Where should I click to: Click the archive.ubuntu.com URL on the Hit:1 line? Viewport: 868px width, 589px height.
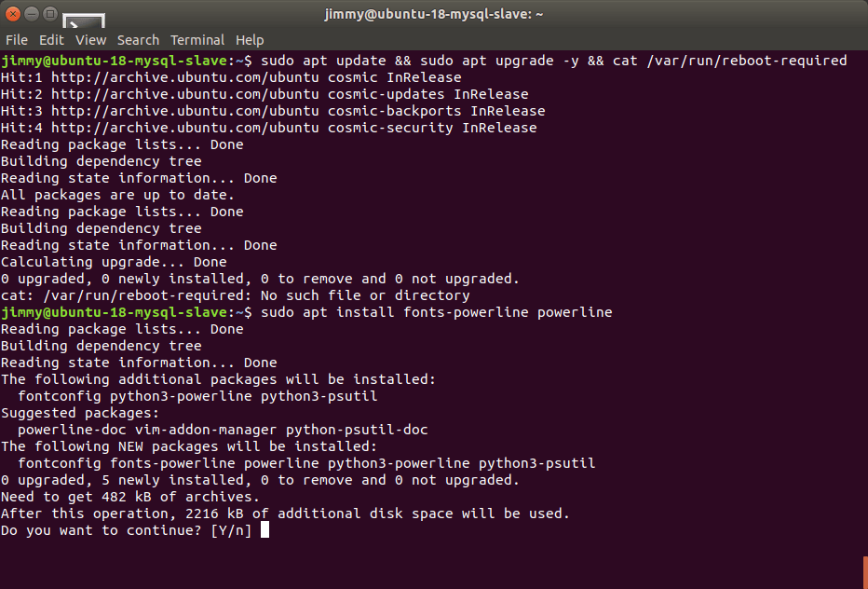tap(185, 77)
